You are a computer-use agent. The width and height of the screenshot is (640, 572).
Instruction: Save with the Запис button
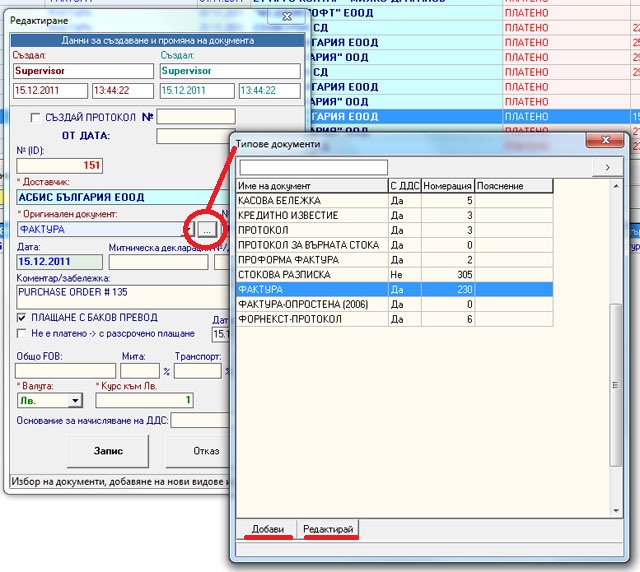point(108,451)
